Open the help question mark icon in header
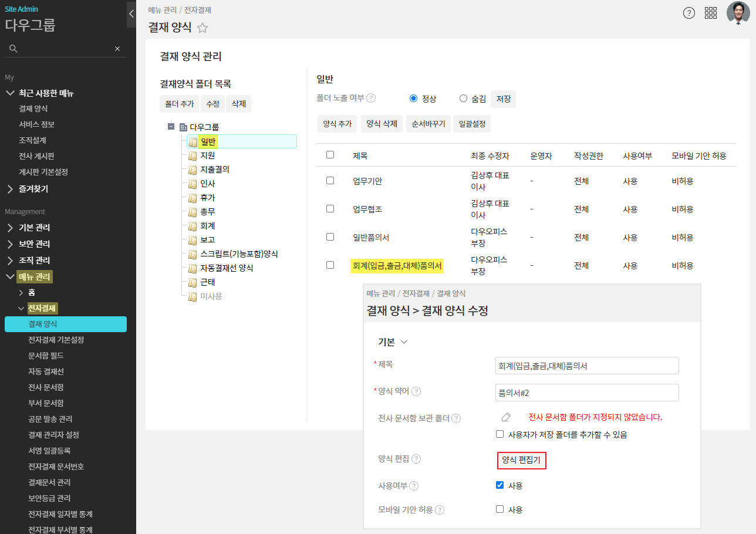The image size is (756, 534). pos(689,13)
